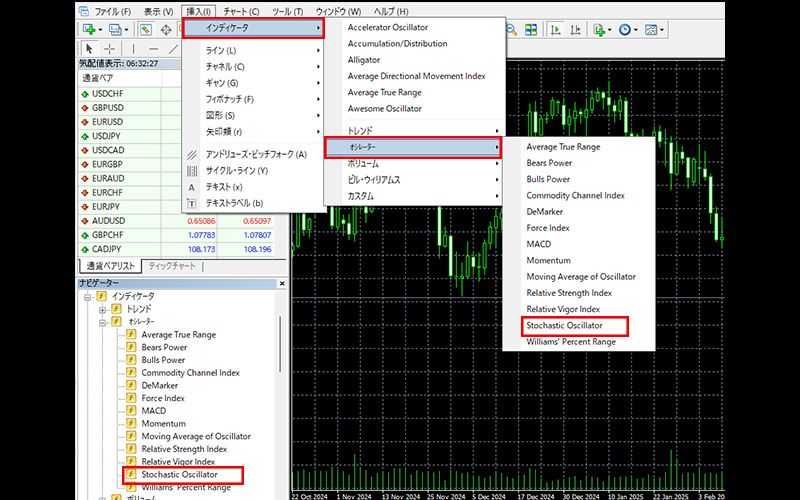Image resolution: width=800 pixels, height=500 pixels.
Task: Click the pitchfork icon beside アンドリューズ・ピッチフォーク
Action: point(192,155)
